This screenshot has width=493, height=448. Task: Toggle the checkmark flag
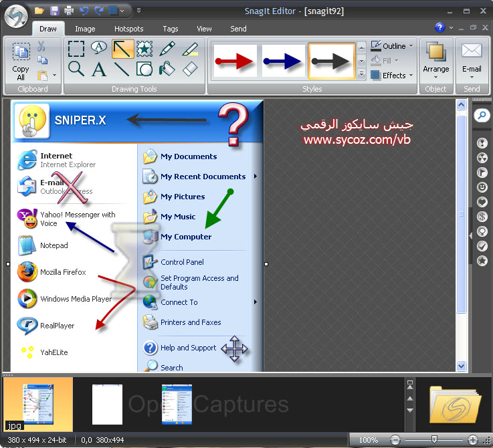pos(482,246)
